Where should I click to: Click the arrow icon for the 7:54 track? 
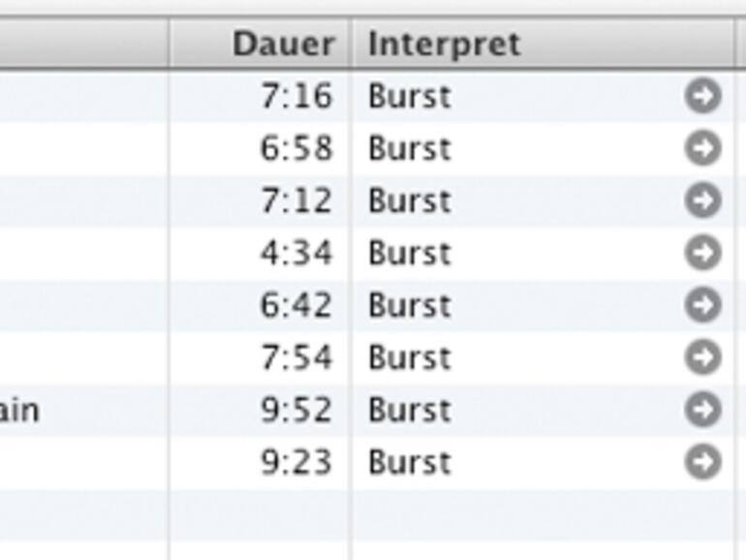702,358
